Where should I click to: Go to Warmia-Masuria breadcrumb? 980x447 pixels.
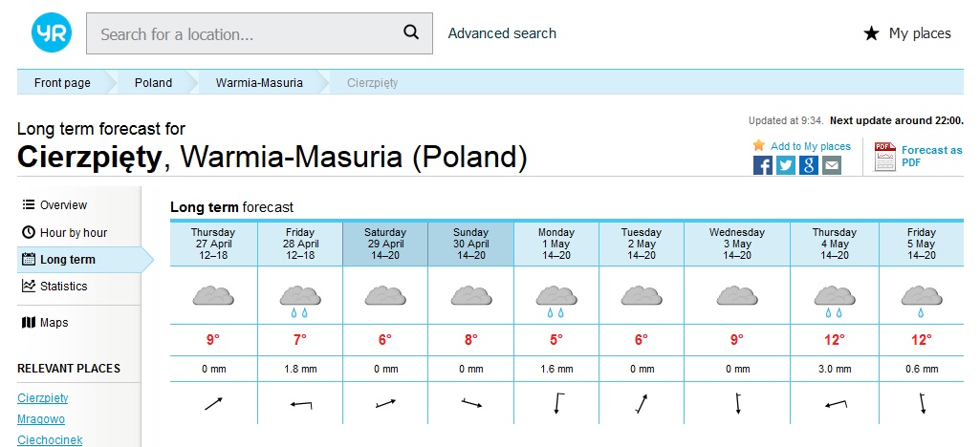click(259, 83)
